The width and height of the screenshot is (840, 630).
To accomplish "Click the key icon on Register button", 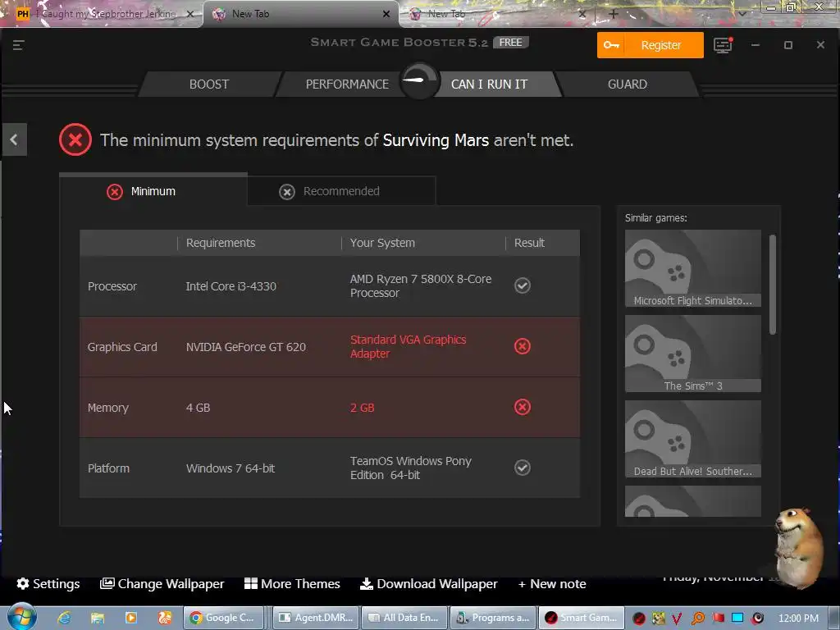I will (611, 45).
